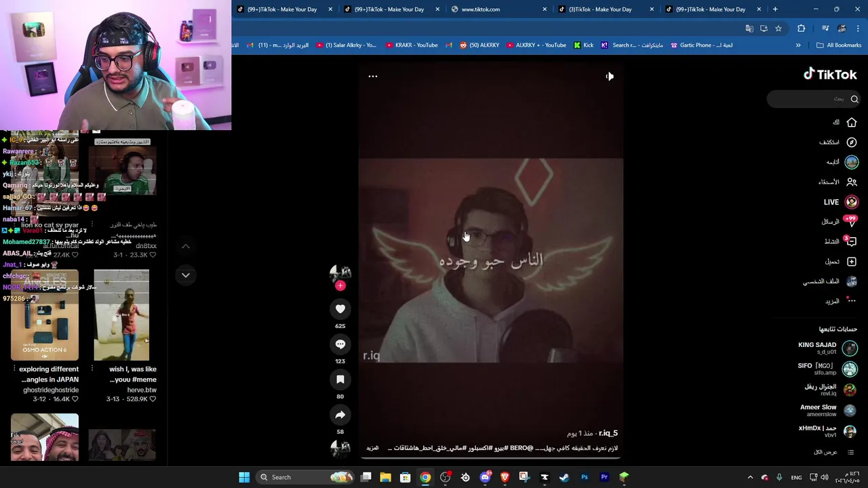Switch to the last (99+)TikTok tab
Image resolution: width=868 pixels, height=488 pixels.
pos(713,9)
